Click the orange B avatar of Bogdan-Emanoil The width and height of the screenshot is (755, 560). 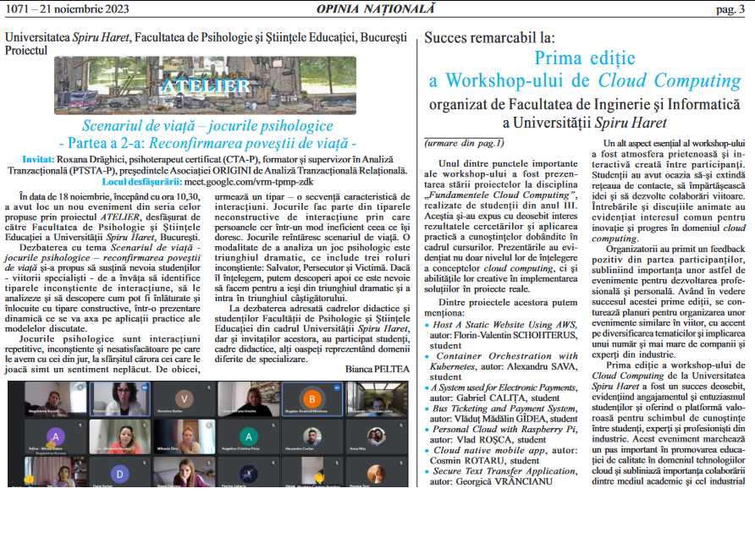point(313,398)
